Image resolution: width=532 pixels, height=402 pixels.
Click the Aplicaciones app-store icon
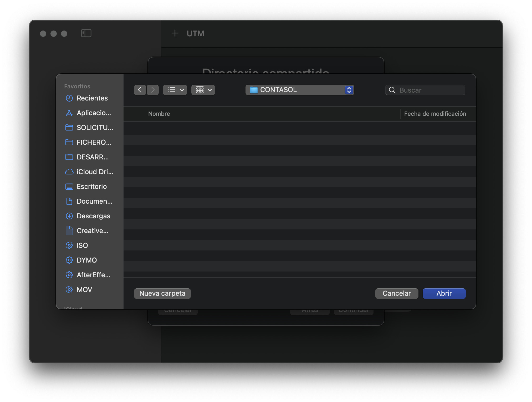click(x=69, y=113)
